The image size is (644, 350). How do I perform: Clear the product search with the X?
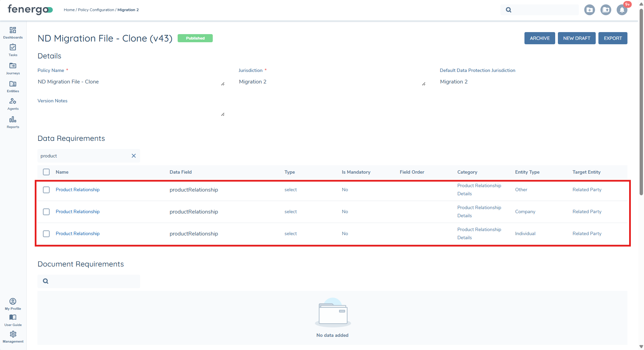point(133,156)
